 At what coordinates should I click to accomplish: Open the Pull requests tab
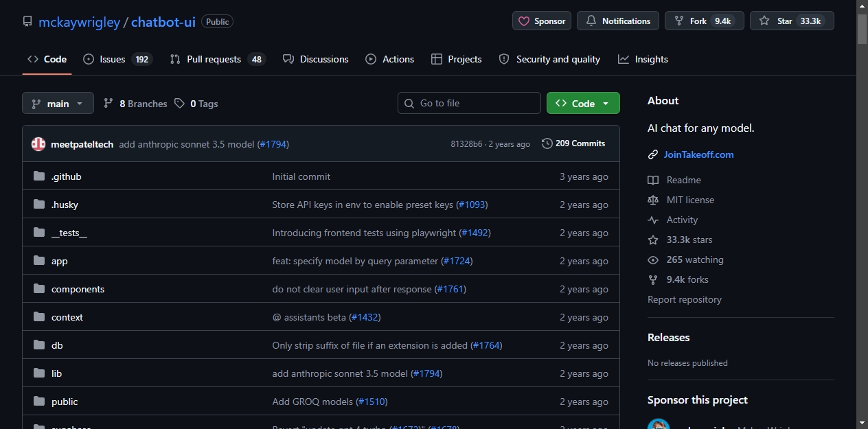[217, 59]
